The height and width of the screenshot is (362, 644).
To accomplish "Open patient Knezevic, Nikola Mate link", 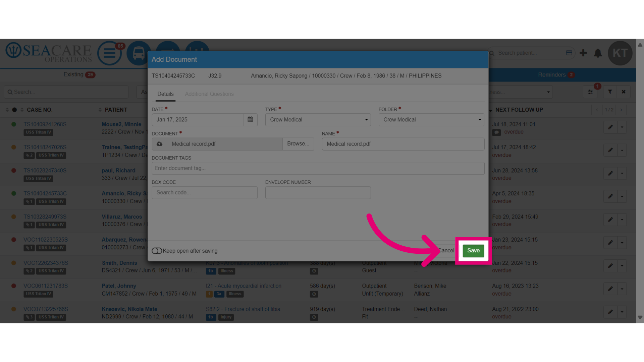I will click(129, 309).
